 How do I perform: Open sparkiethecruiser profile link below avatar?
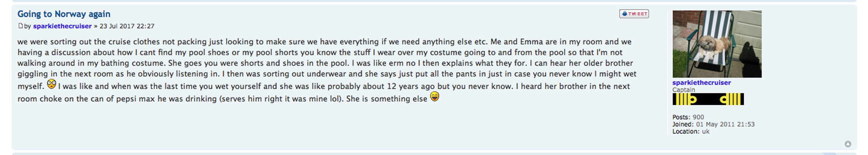coord(701,83)
